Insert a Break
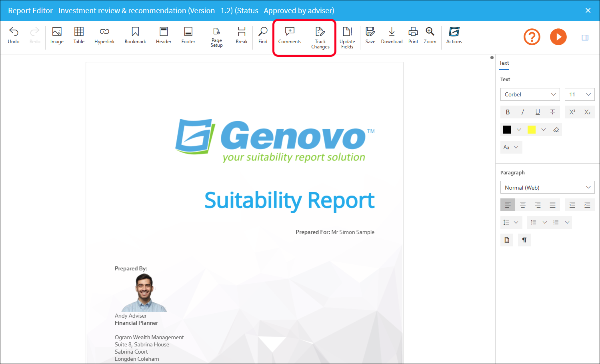Viewport: 600px width, 364px height. (242, 36)
